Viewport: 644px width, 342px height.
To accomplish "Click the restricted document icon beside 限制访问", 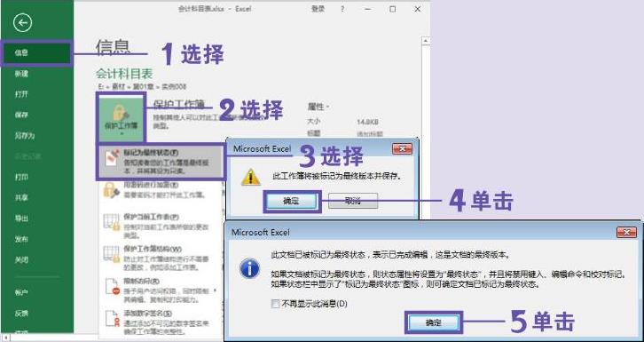I will (x=112, y=287).
